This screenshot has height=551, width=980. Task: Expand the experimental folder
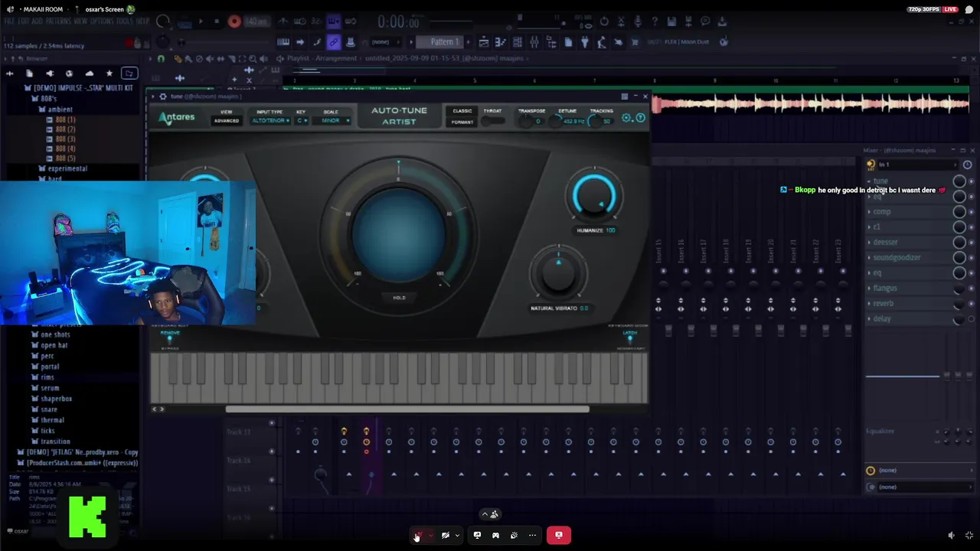point(64,168)
